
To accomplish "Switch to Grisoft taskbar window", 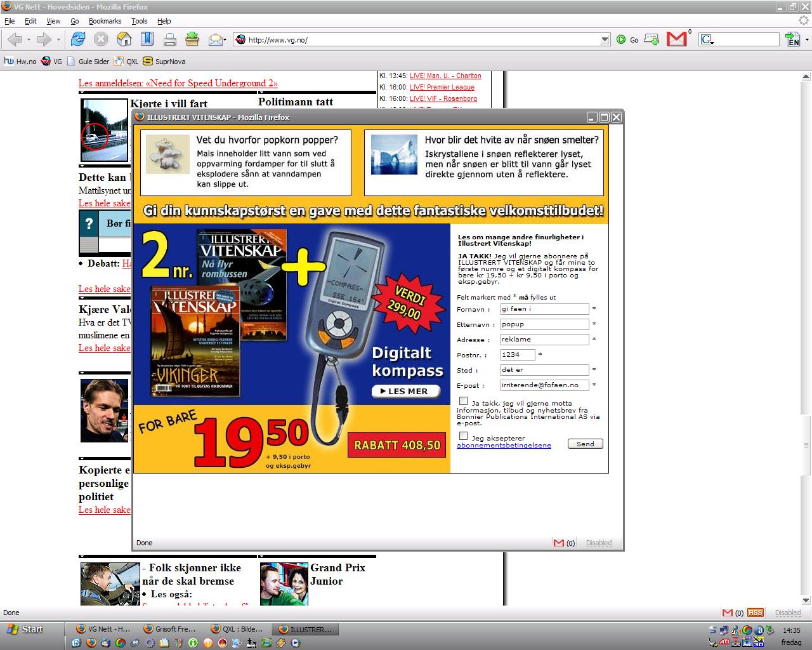I will click(x=171, y=629).
